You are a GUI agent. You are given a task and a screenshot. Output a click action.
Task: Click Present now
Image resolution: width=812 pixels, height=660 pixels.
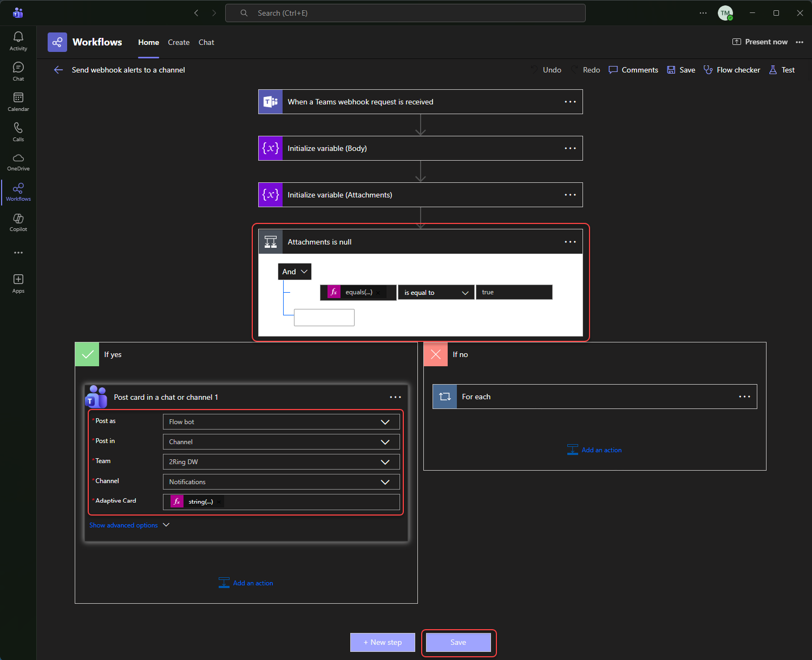(760, 42)
